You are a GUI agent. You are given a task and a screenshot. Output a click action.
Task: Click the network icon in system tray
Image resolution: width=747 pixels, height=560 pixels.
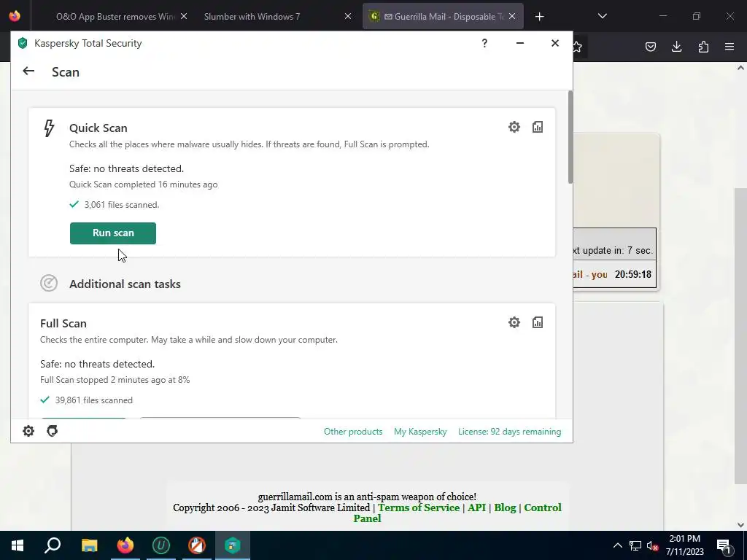pyautogui.click(x=635, y=545)
